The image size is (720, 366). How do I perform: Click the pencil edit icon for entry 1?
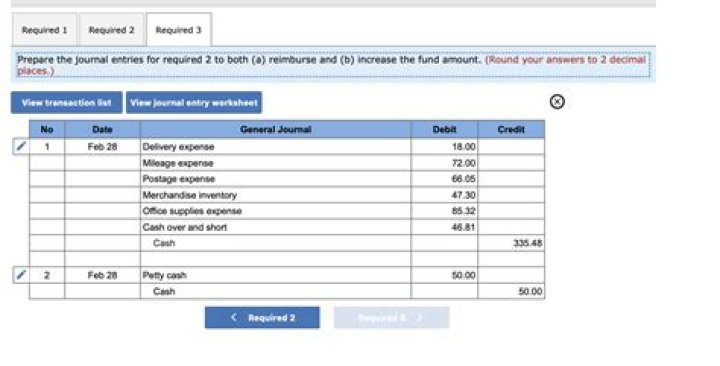(21, 146)
